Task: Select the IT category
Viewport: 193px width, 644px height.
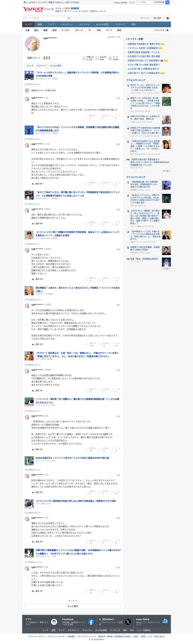Action: point(90,30)
